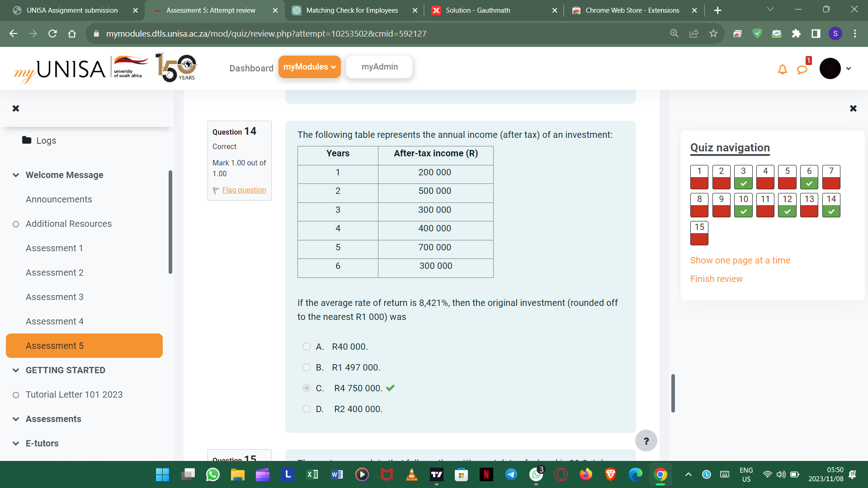Image resolution: width=868 pixels, height=488 pixels.
Task: Open the Chrome extensions puzzle icon
Action: point(796,33)
